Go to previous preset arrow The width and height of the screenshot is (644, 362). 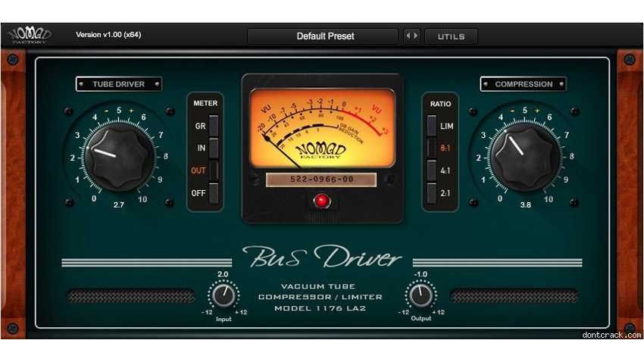click(x=408, y=36)
